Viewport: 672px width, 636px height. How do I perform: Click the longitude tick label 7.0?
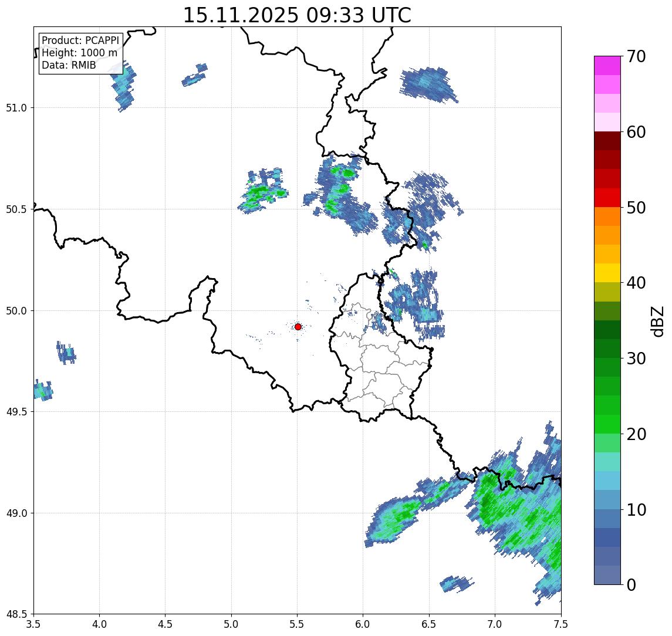click(495, 624)
